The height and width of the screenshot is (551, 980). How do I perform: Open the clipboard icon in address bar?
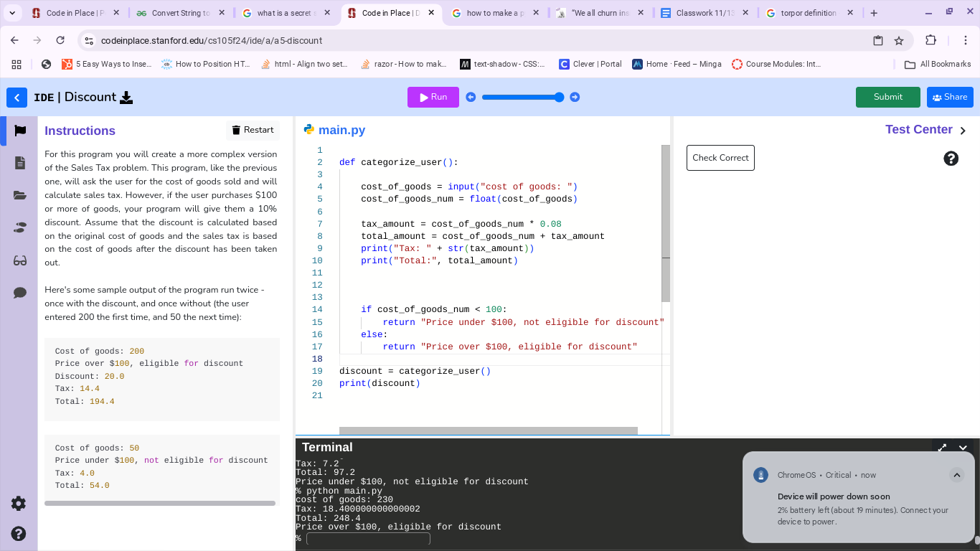[878, 41]
